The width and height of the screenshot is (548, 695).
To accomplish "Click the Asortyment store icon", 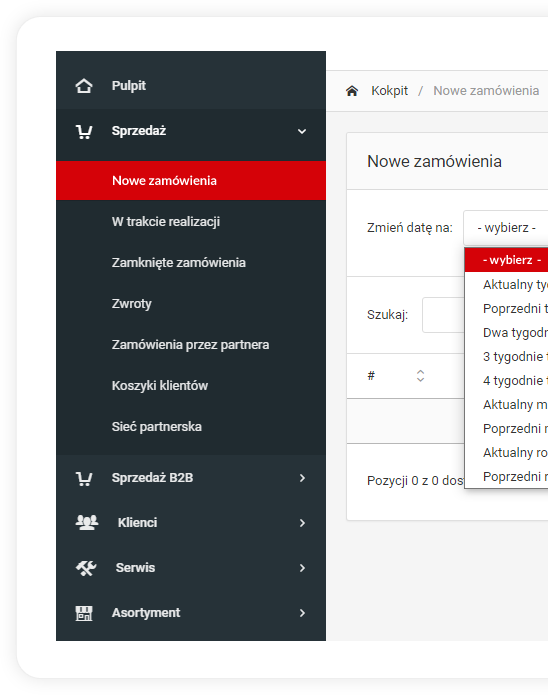I will pos(84,613).
